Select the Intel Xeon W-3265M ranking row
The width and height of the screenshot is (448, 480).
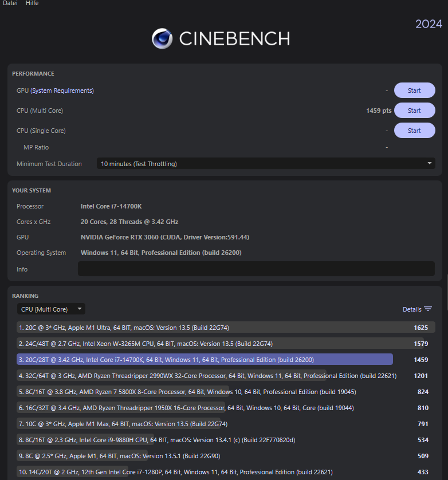point(226,344)
